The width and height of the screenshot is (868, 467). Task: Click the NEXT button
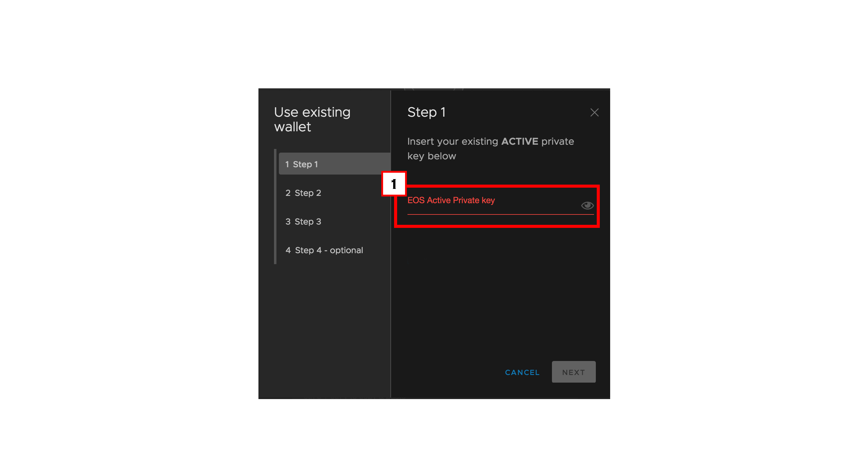click(574, 372)
